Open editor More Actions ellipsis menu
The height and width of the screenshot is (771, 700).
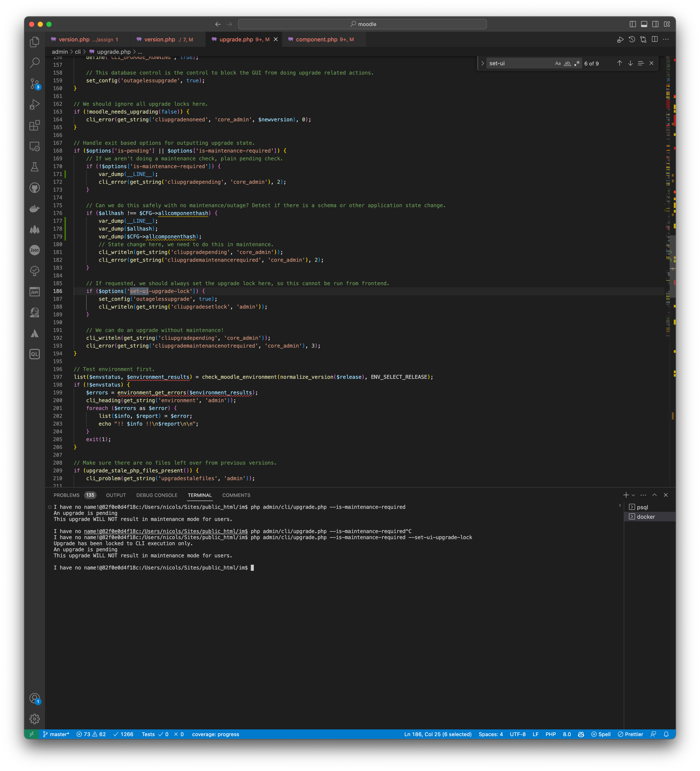click(666, 39)
